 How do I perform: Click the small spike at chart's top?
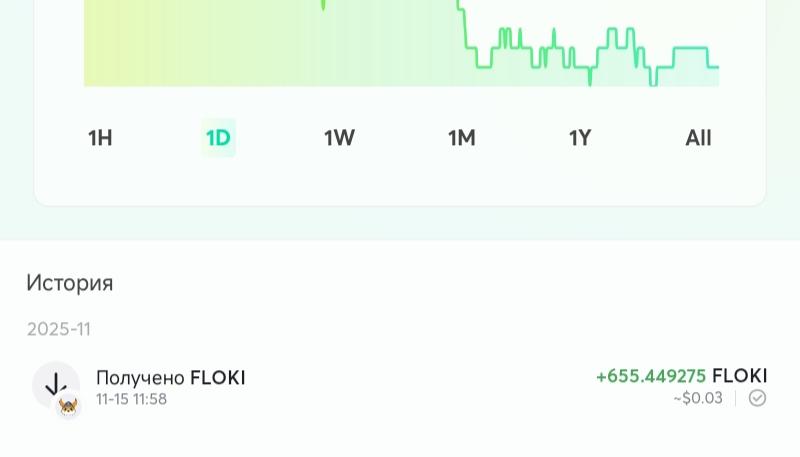coord(323,6)
